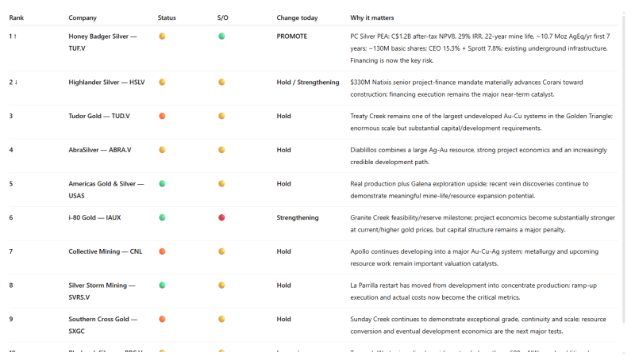Click the yellow S/O dot for Southern Cross Gold
The image size is (635, 364).
pyautogui.click(x=221, y=319)
